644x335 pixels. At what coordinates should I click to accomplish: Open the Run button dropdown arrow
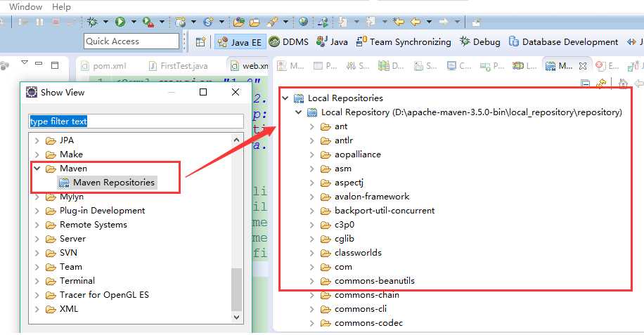[x=134, y=22]
